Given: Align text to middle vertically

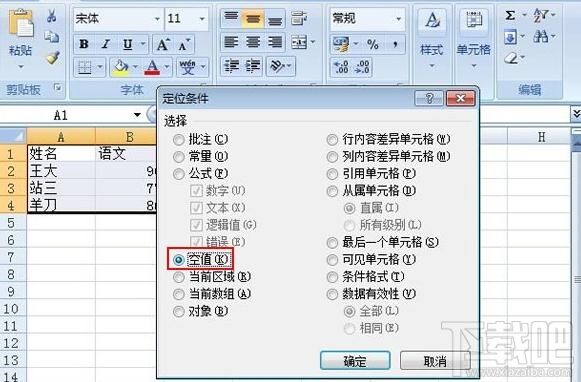Looking at the screenshot, I should (x=253, y=18).
